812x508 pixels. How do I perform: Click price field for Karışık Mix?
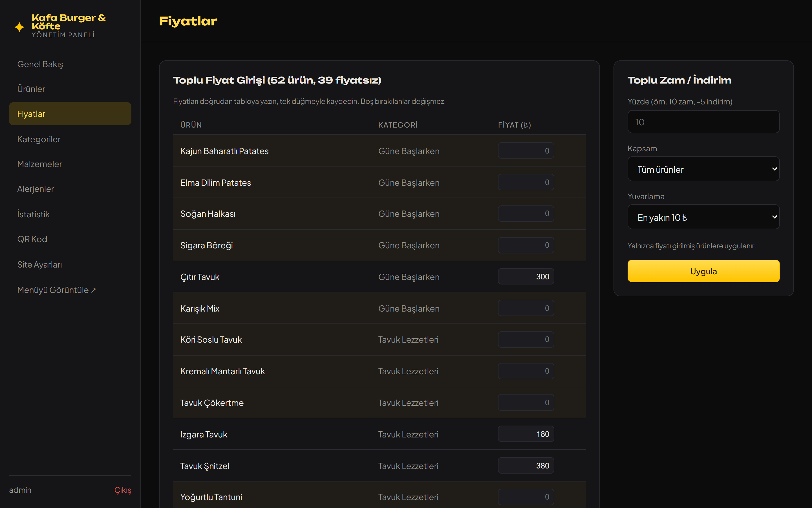coord(526,308)
